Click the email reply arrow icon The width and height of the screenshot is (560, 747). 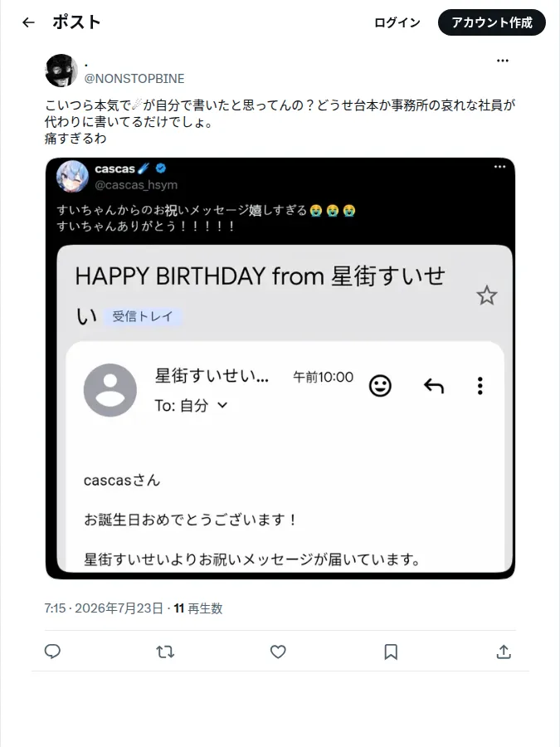point(433,385)
